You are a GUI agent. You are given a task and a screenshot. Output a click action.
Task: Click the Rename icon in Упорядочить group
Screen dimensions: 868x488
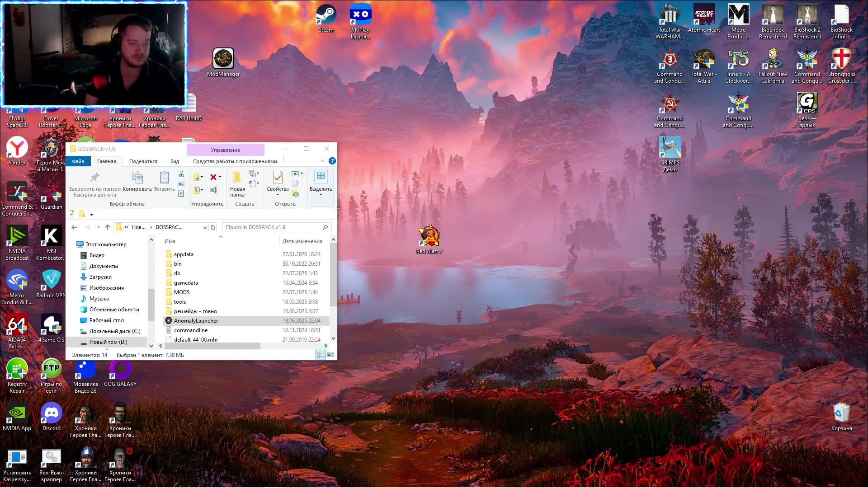[213, 190]
